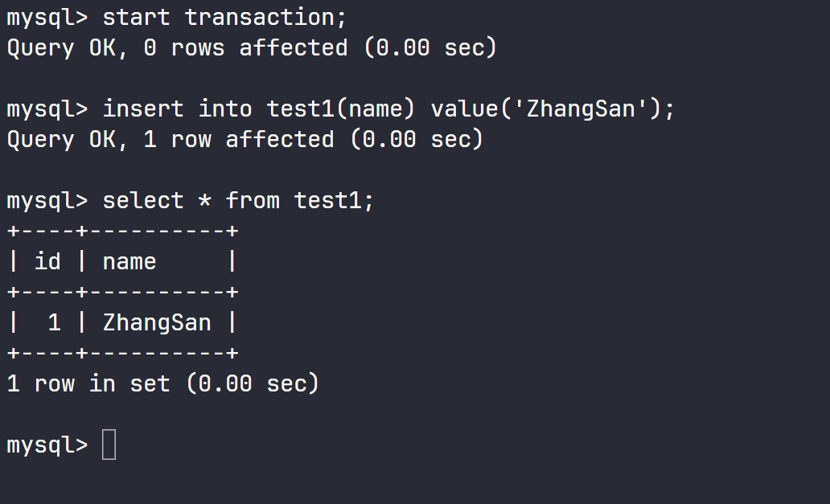Image resolution: width=830 pixels, height=504 pixels.
Task: Click 'Query OK, 0 rows affected' message
Action: pyautogui.click(x=177, y=47)
